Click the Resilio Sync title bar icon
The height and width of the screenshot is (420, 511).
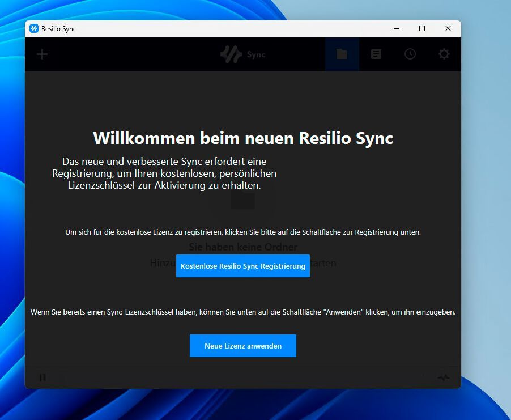tap(34, 28)
